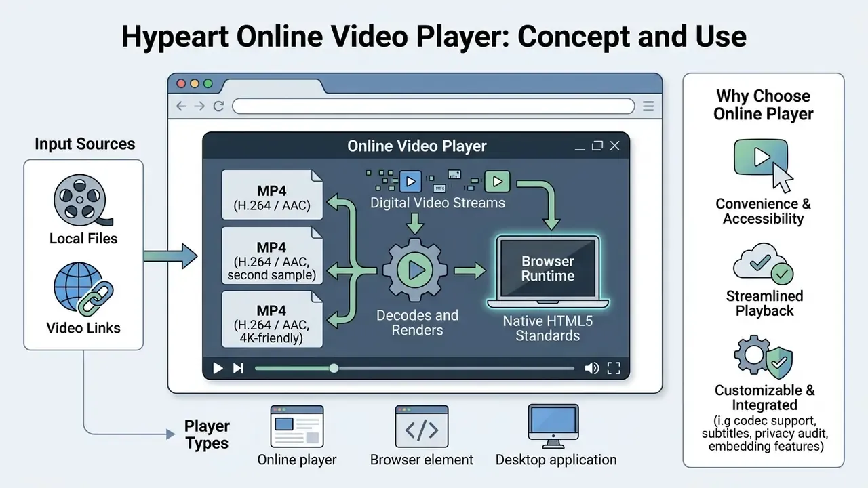This screenshot has width=868, height=488.
Task: Click the Convenience & Accessibility play cursor icon
Action: tap(763, 165)
